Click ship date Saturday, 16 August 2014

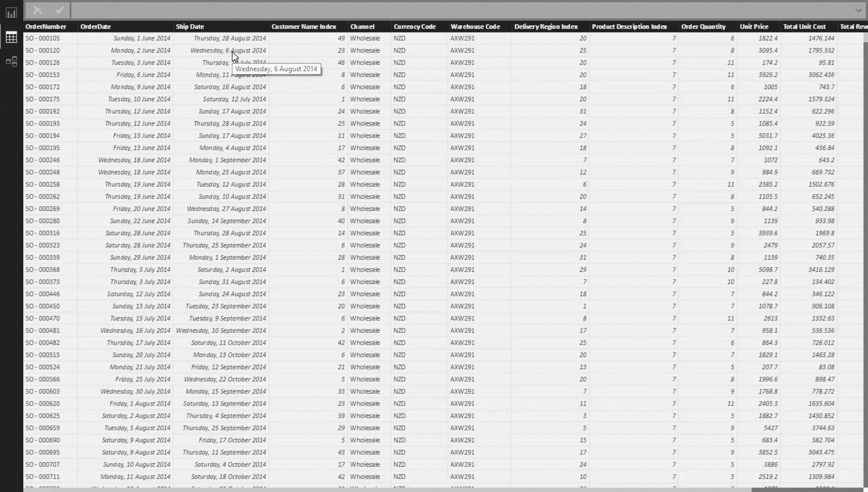click(230, 87)
